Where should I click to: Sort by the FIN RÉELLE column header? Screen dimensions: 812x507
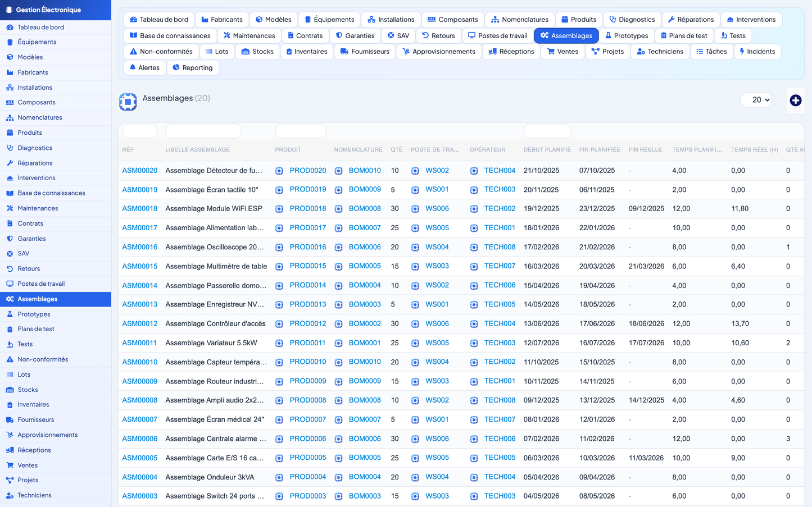pyautogui.click(x=645, y=150)
